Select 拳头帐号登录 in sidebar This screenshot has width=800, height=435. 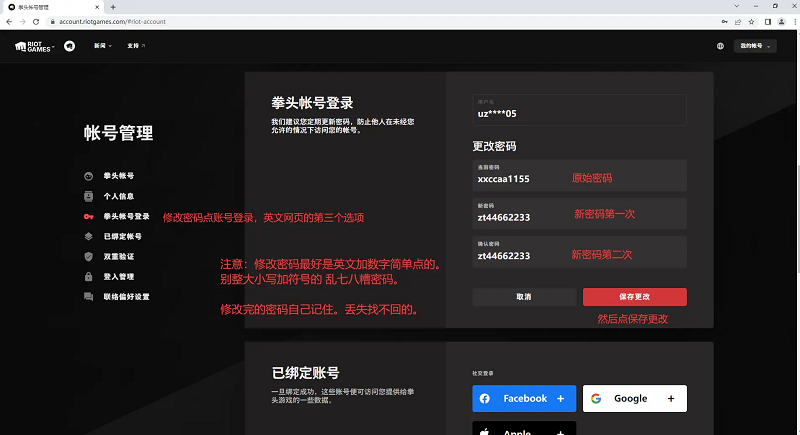(127, 217)
